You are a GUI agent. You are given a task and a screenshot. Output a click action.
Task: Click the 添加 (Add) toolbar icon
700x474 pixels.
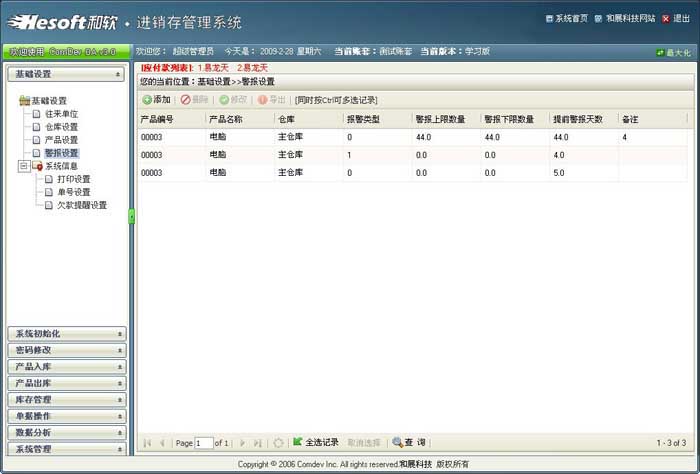click(147, 100)
